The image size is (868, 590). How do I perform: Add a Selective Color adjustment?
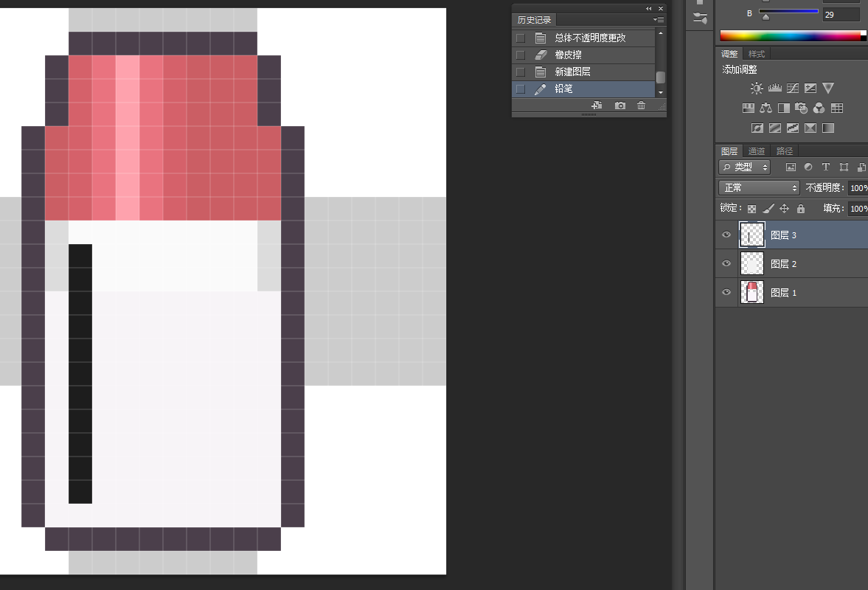click(x=810, y=128)
